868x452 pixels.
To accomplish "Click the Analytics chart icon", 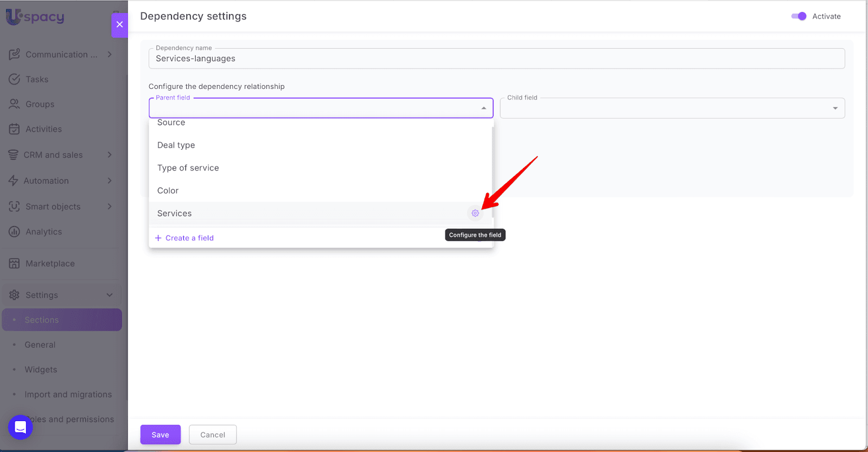I will click(x=15, y=232).
